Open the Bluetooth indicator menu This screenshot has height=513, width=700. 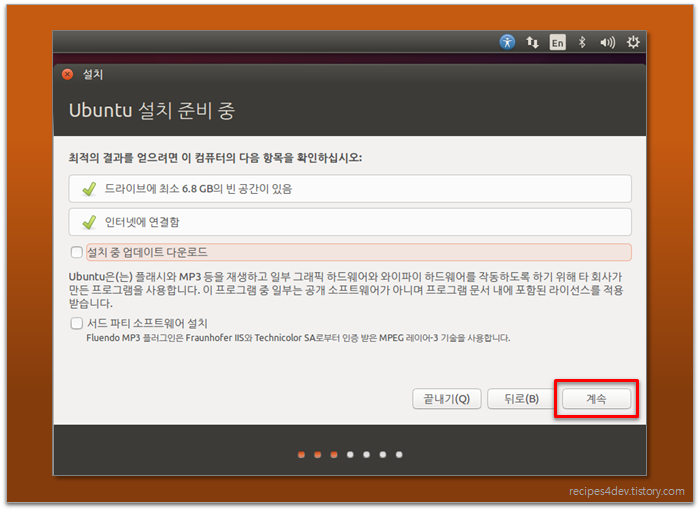[582, 42]
